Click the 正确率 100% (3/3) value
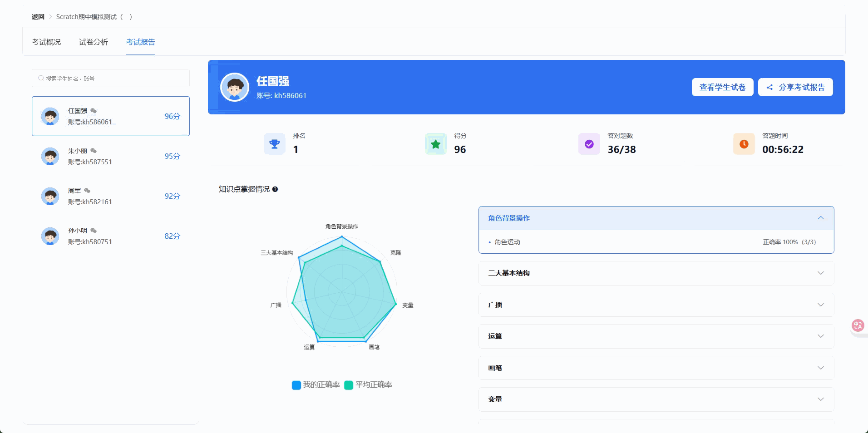The image size is (868, 433). (x=789, y=242)
